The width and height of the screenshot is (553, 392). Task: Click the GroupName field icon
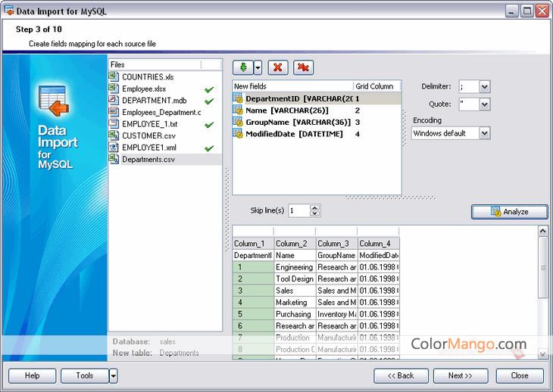(x=238, y=122)
